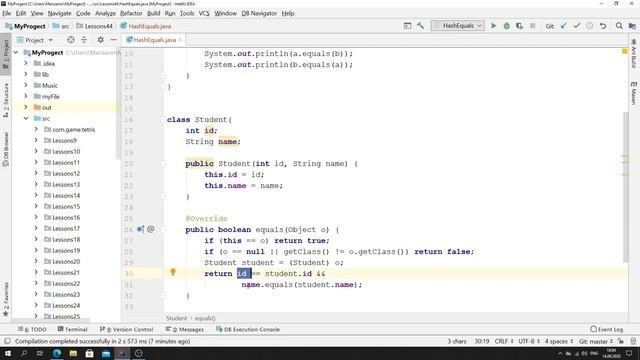Toggle tool window bars icon in status bar corner

[7, 341]
